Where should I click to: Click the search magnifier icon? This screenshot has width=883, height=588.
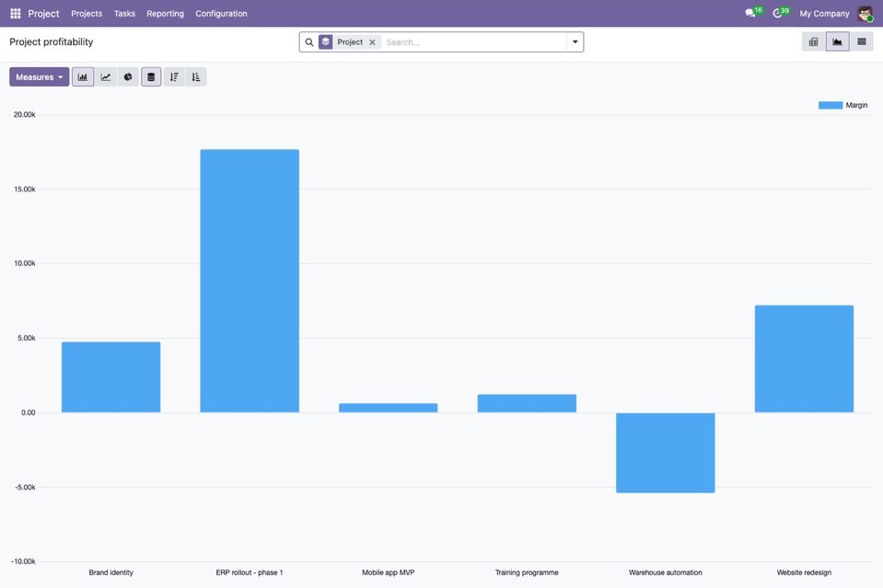[309, 42]
